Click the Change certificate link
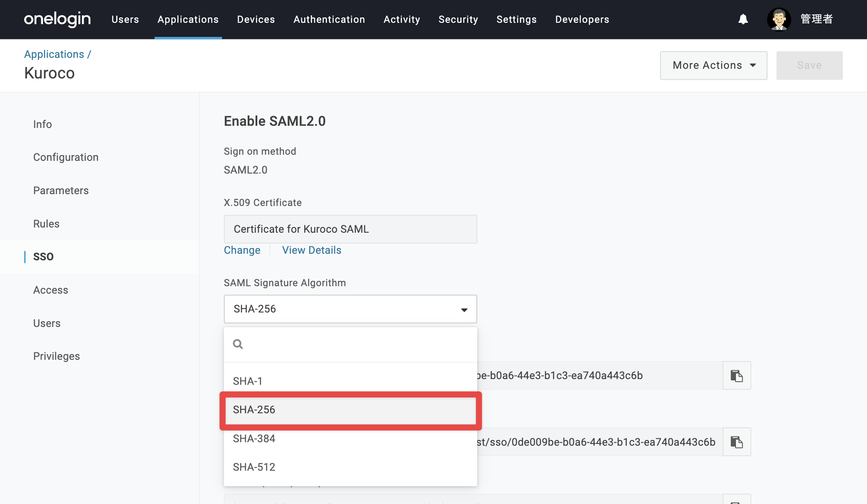 pos(242,250)
